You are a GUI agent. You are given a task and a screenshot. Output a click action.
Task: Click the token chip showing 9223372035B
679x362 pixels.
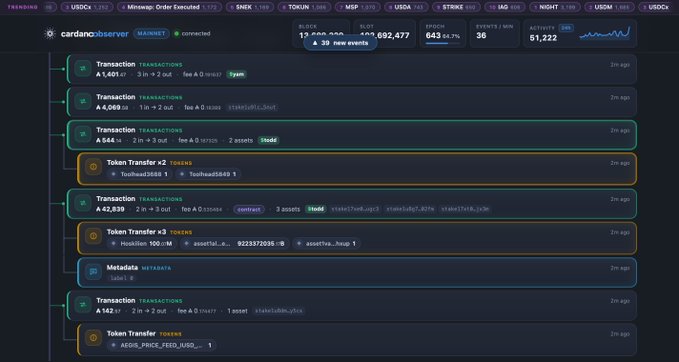click(x=234, y=243)
